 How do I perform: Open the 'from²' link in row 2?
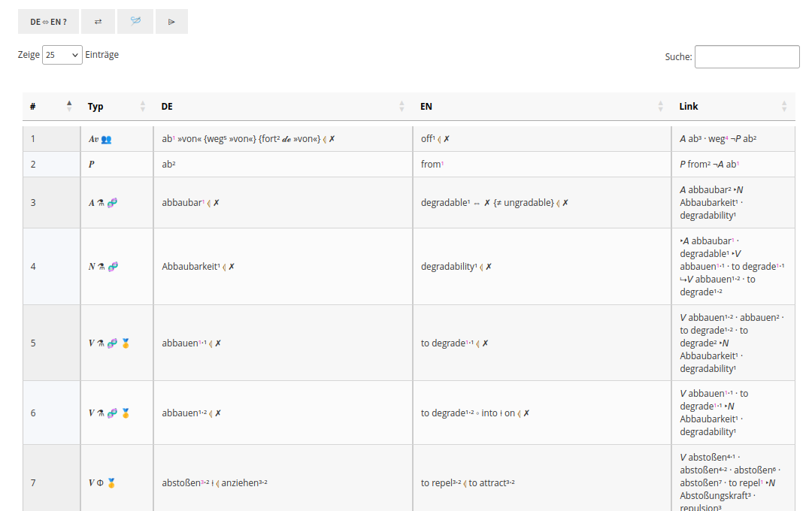699,164
